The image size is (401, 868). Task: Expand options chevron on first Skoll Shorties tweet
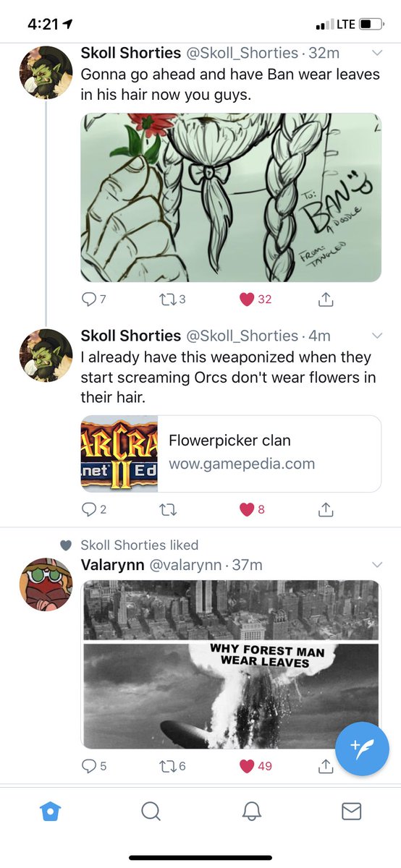pyautogui.click(x=376, y=53)
